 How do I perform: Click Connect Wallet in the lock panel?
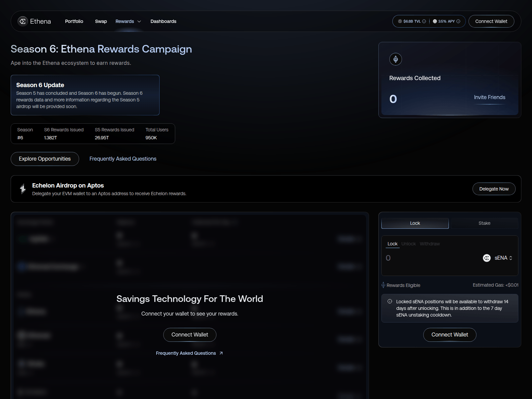click(x=450, y=335)
